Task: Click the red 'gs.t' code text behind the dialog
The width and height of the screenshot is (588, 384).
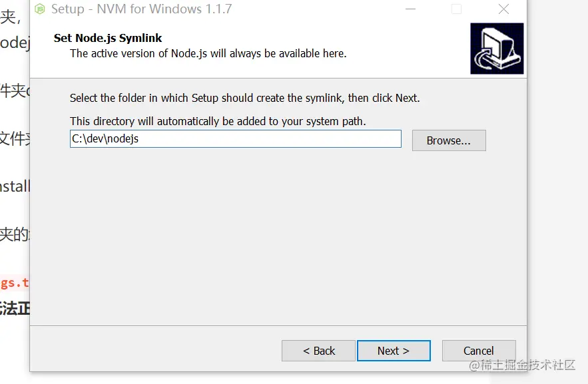Action: [15, 283]
